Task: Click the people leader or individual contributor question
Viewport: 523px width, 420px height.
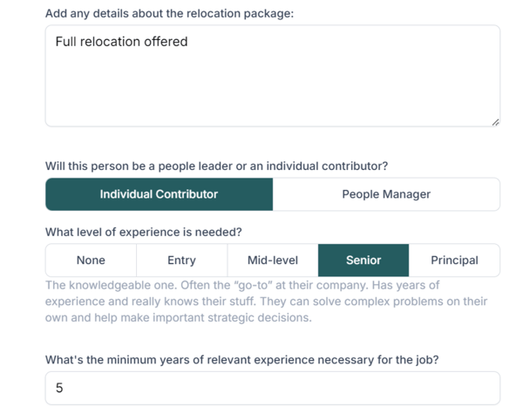Action: 216,166
